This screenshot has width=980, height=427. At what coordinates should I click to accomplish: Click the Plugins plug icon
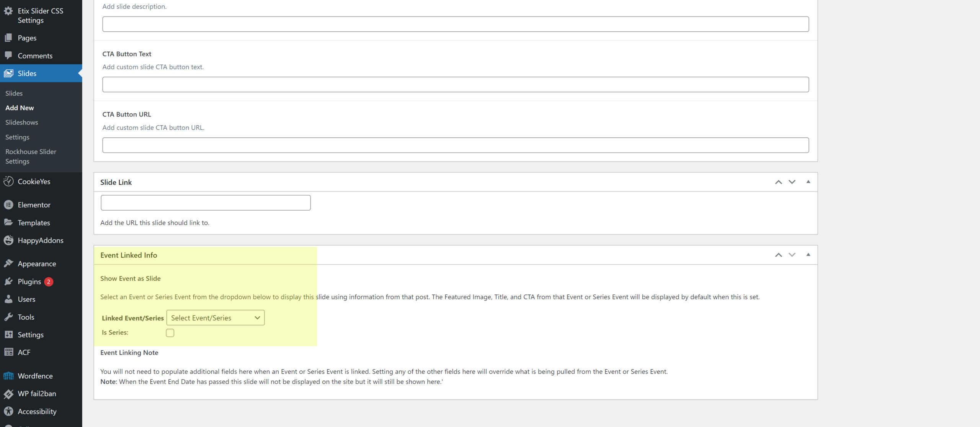pyautogui.click(x=8, y=281)
